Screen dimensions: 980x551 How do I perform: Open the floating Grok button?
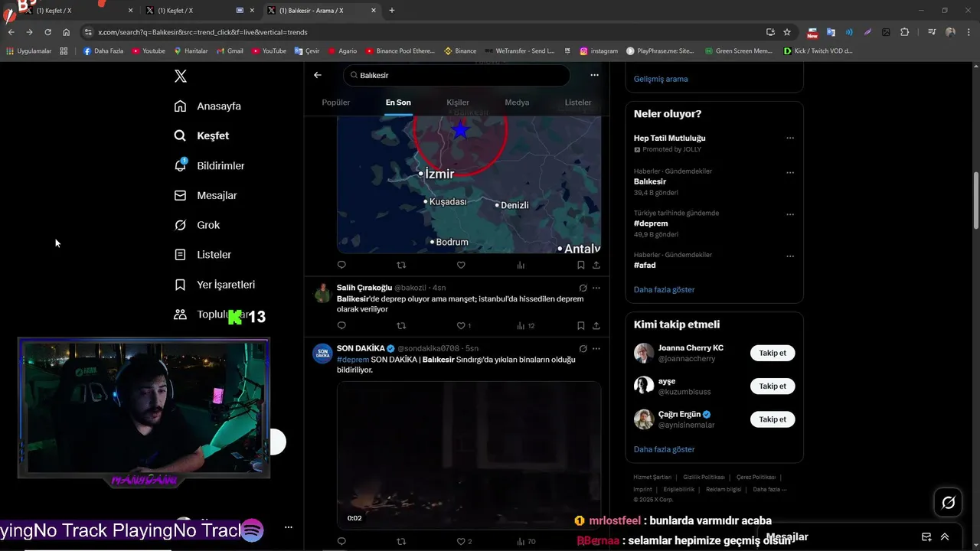point(948,502)
